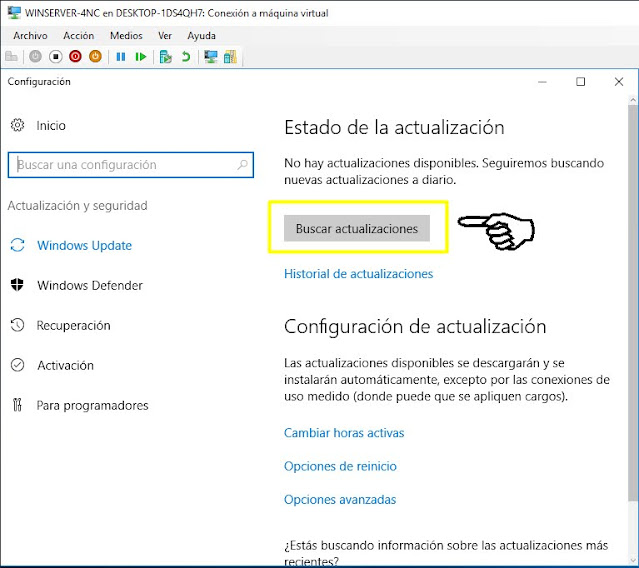Viewport: 639px width, 568px height.
Task: Click the Estado de la actualización heading
Action: point(394,128)
